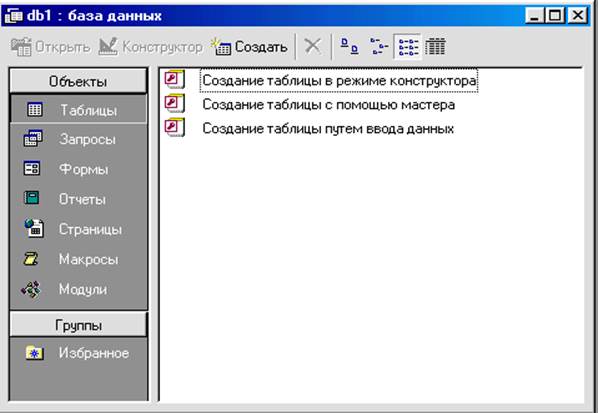Click the Создать toolbar button
This screenshot has width=598, height=413.
[250, 47]
